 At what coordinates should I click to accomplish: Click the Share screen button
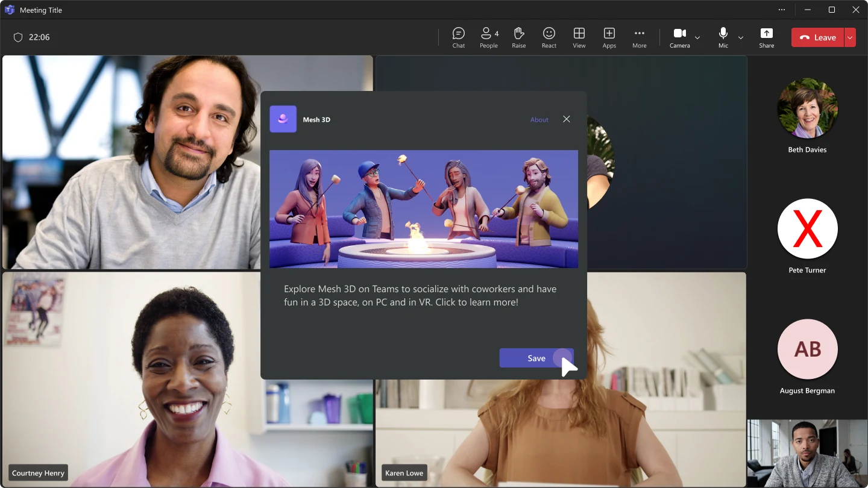coord(767,37)
